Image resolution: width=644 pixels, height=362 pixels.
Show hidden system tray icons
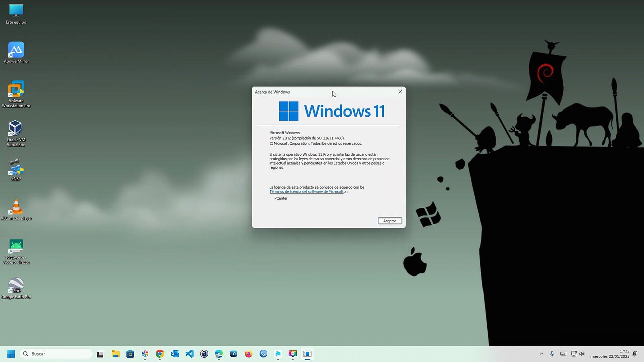(x=541, y=354)
